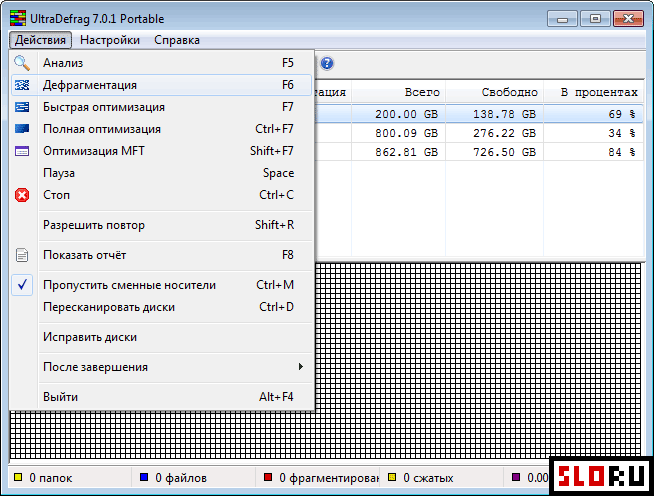Click the сжатых legend swatch

(392, 477)
